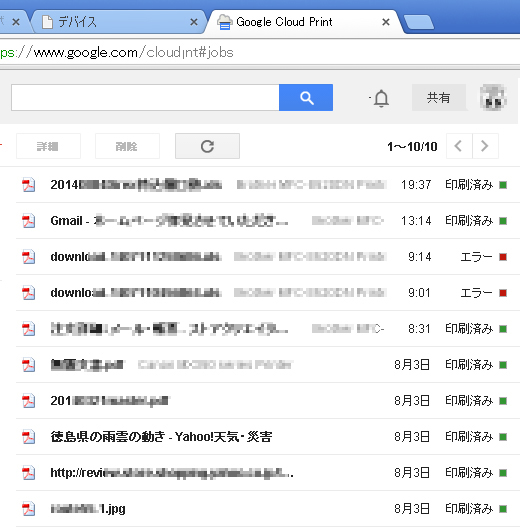Viewport: 520px width, 531px height.
Task: Click PDF icon of Yahoo!天気 job
Action: (x=29, y=437)
